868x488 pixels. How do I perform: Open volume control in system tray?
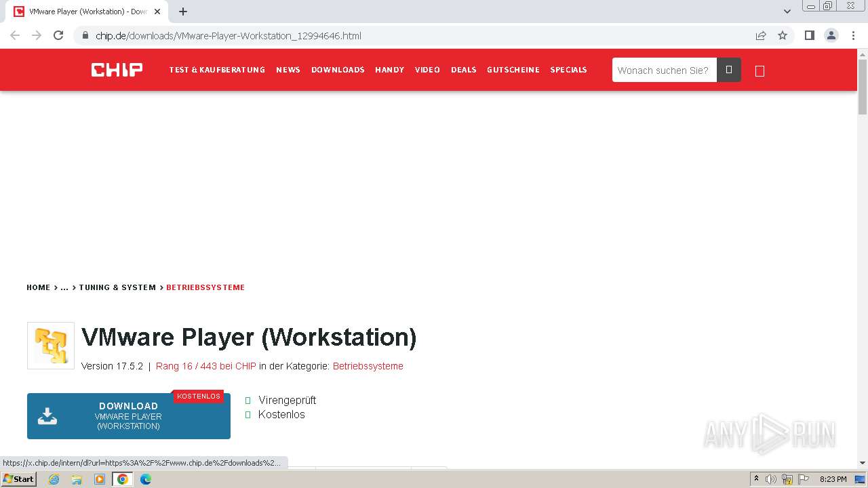point(771,479)
